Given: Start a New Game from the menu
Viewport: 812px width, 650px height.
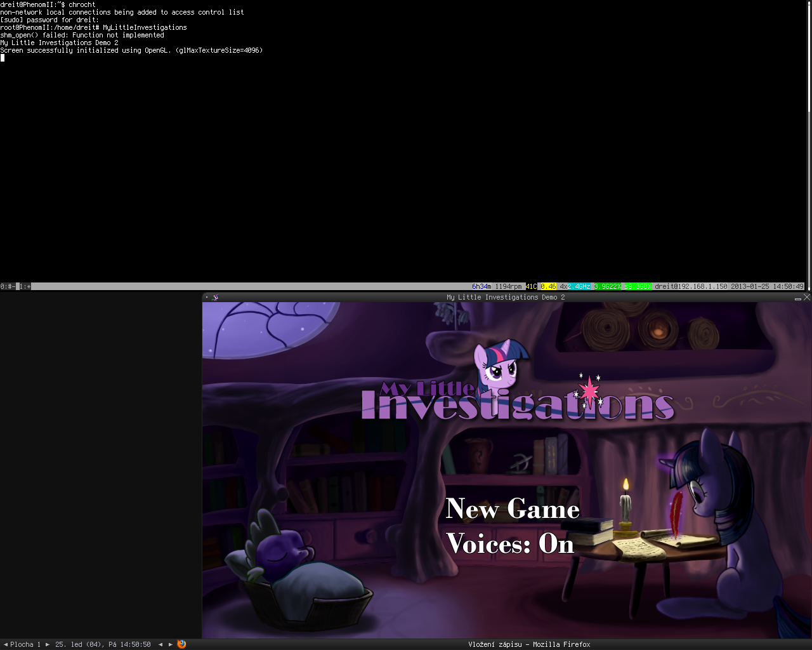Looking at the screenshot, I should pyautogui.click(x=513, y=509).
